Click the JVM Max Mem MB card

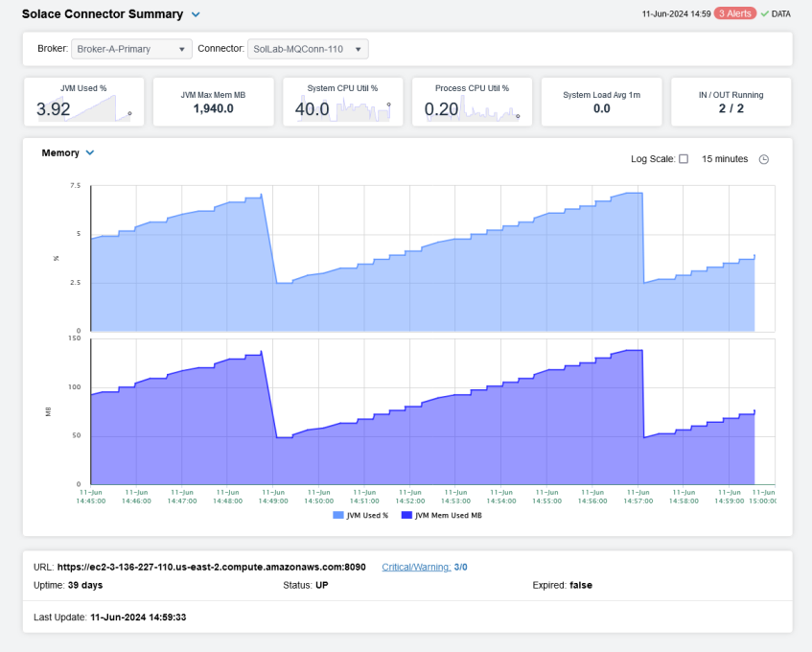coord(213,102)
